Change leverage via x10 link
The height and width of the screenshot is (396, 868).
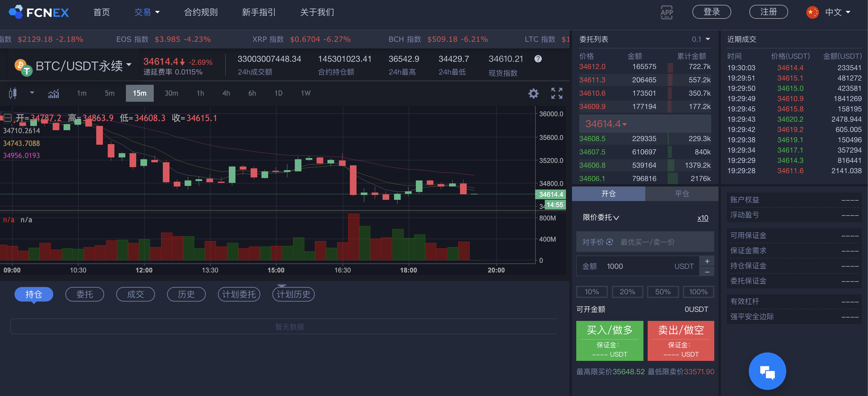(x=702, y=218)
